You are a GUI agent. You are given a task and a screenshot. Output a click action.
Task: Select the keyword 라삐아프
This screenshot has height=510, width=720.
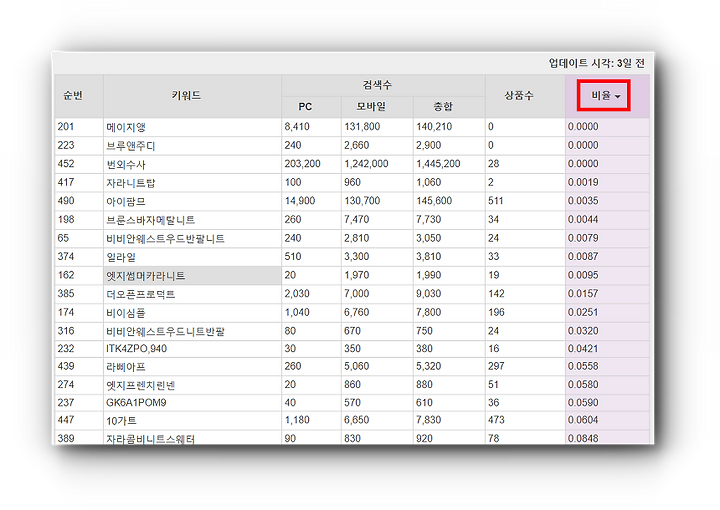126,367
